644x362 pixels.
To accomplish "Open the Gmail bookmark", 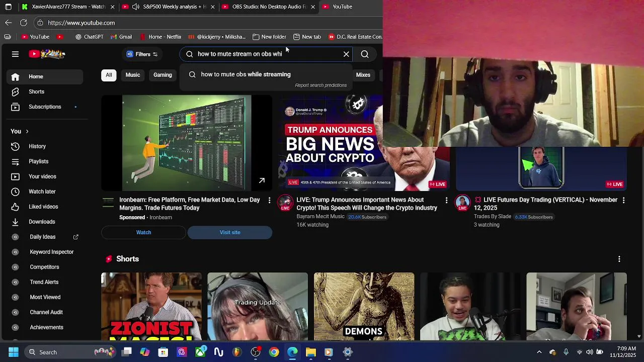I will (x=121, y=37).
